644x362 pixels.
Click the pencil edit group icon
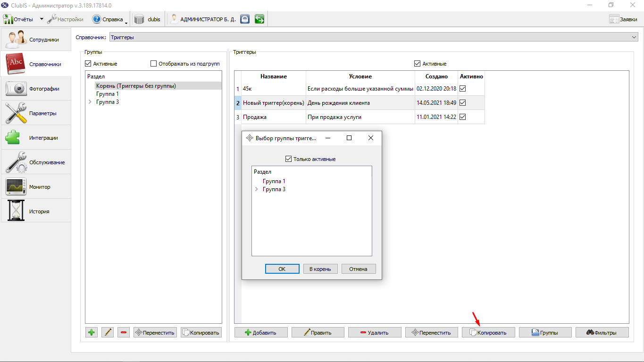coord(108,332)
